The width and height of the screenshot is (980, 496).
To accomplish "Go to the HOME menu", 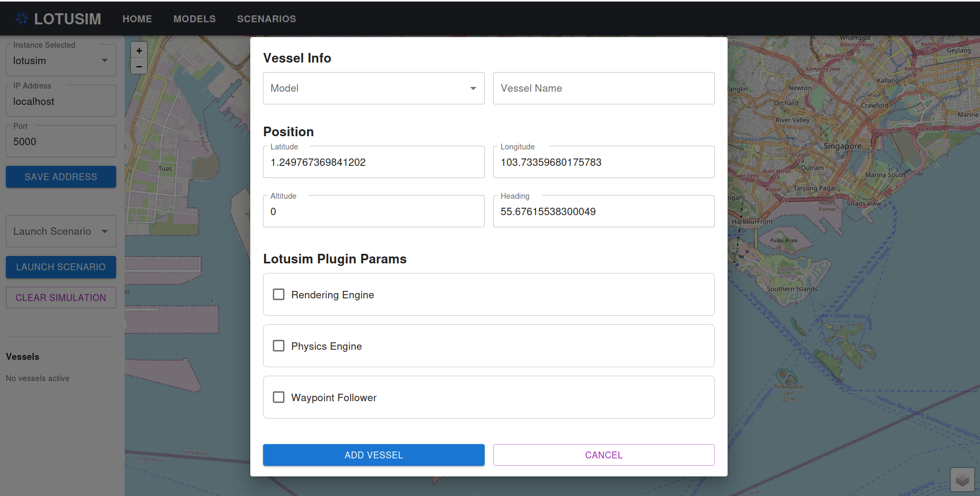I will click(137, 19).
